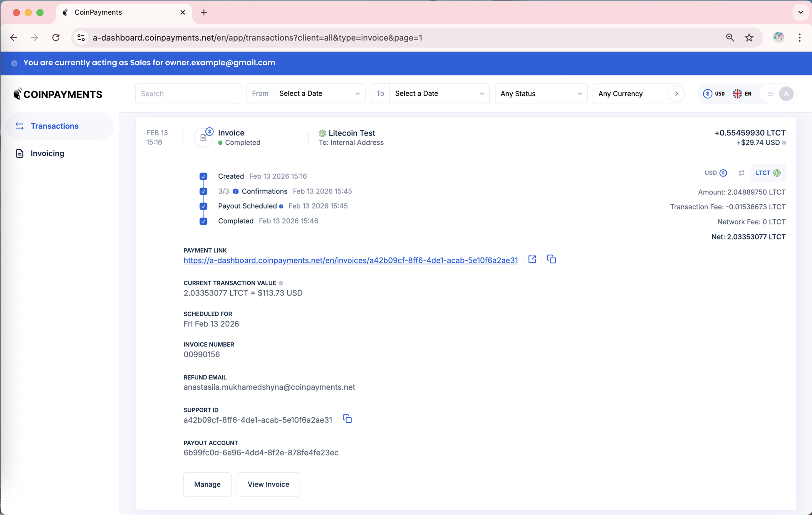
Task: Click the invoice document icon
Action: pos(203,137)
